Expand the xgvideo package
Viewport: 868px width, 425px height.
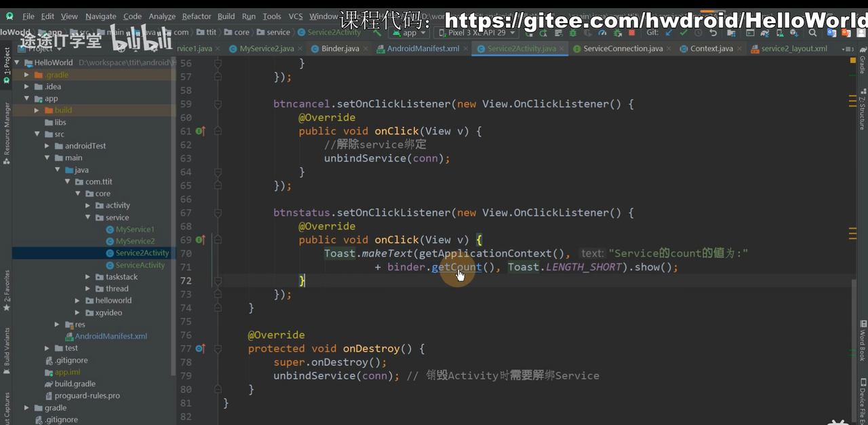coord(79,312)
